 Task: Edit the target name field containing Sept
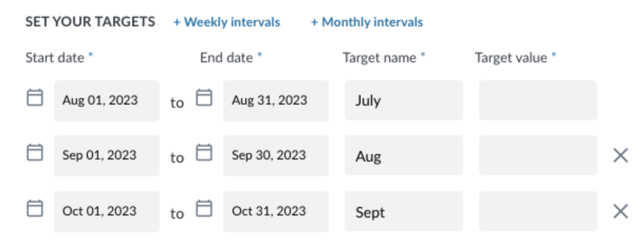pyautogui.click(x=404, y=211)
